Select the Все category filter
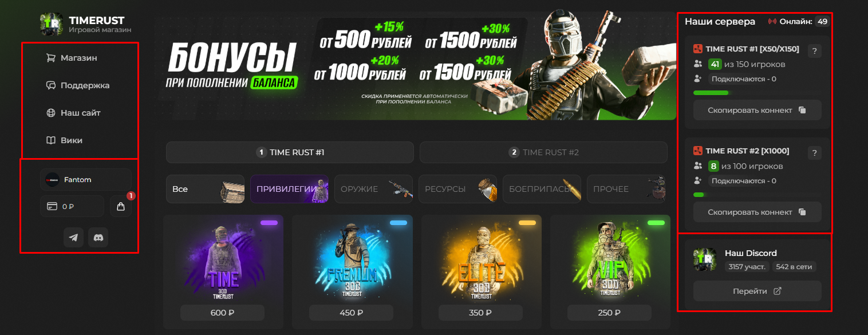This screenshot has height=335, width=868. click(205, 189)
